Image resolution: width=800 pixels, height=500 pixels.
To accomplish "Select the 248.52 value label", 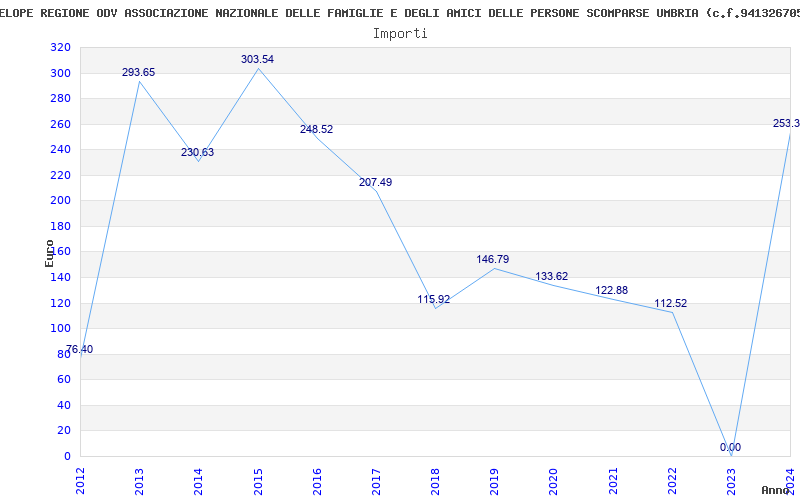I will click(x=316, y=130).
